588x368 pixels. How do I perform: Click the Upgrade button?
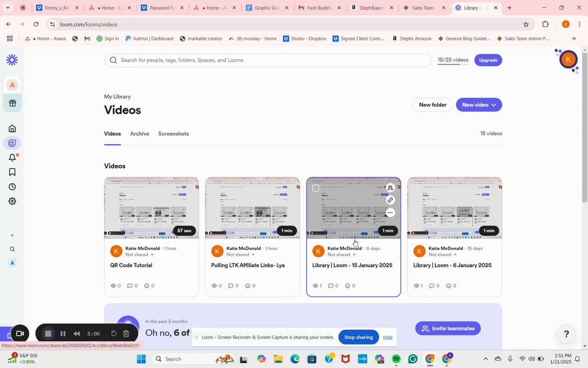tap(488, 60)
